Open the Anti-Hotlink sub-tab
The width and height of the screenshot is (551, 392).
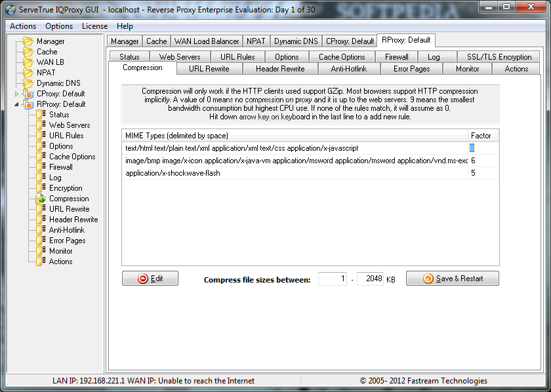(x=348, y=69)
